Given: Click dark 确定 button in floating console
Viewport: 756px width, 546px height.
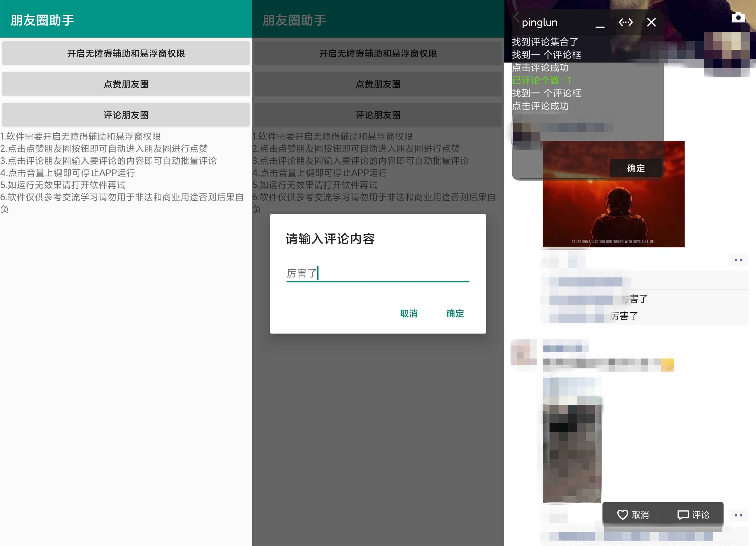Looking at the screenshot, I should coord(636,168).
